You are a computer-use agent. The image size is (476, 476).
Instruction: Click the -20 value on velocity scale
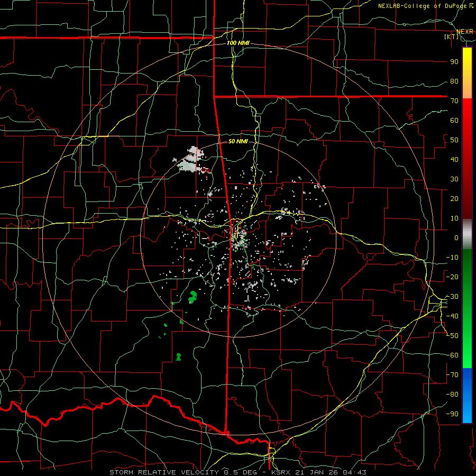click(x=452, y=277)
